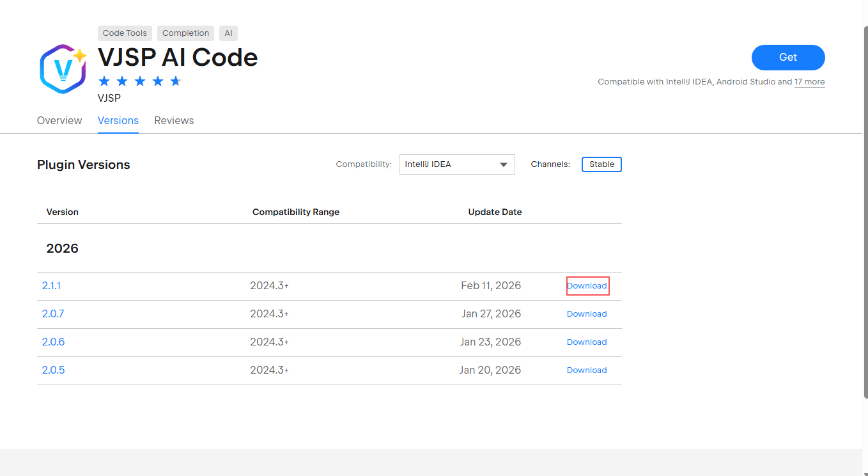Image resolution: width=868 pixels, height=476 pixels.
Task: Open version 2.0.5 details link
Action: tap(53, 370)
